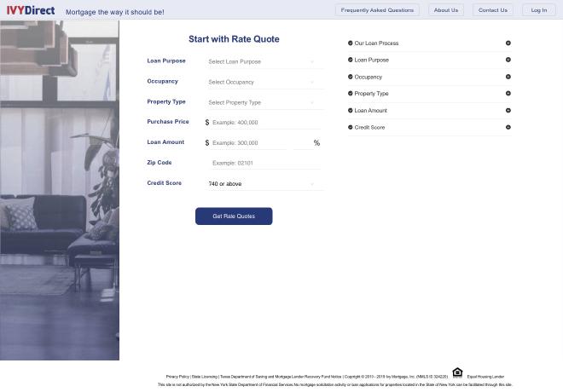
Task: Expand Our Loan Process plus icon
Action: (508, 43)
